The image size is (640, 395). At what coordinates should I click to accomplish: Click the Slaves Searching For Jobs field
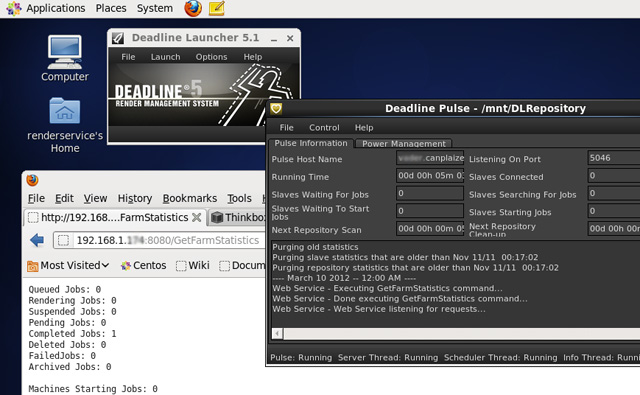pos(614,193)
